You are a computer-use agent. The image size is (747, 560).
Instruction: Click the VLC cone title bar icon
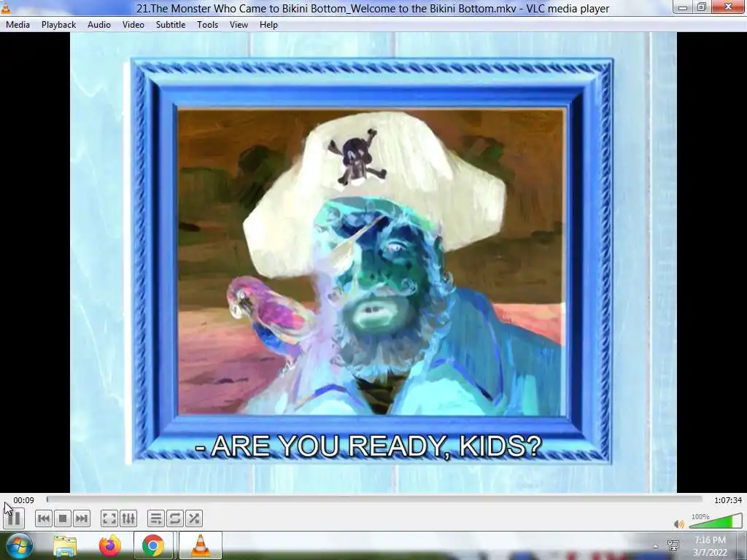5,7
